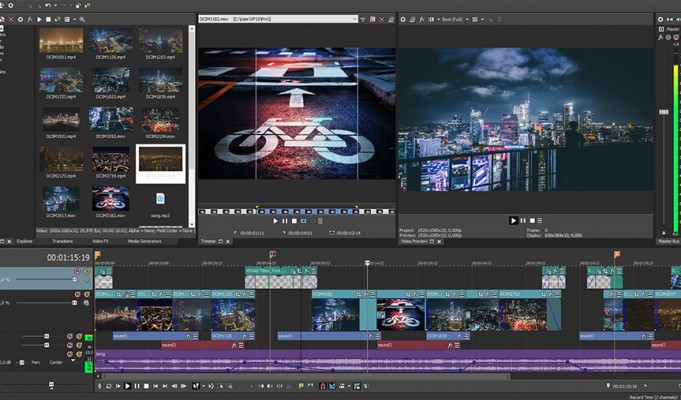Open the Video Preview properties gear icon
The image size is (681, 400).
(x=403, y=19)
